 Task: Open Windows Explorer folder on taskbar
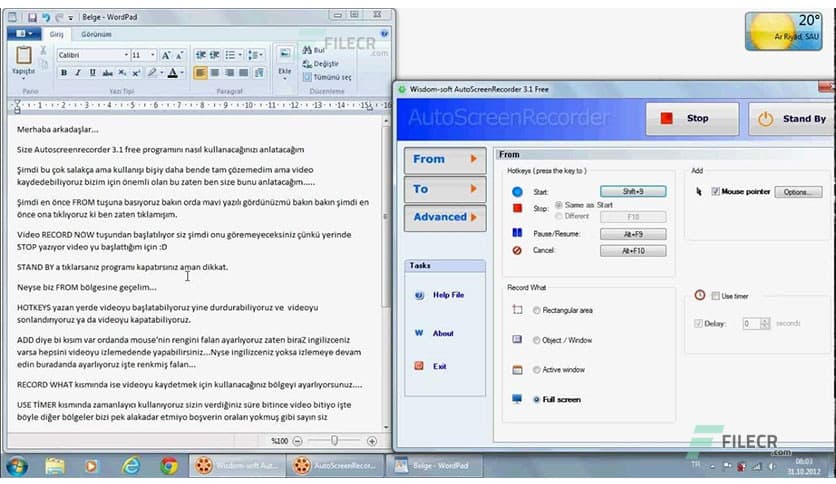pyautogui.click(x=55, y=466)
